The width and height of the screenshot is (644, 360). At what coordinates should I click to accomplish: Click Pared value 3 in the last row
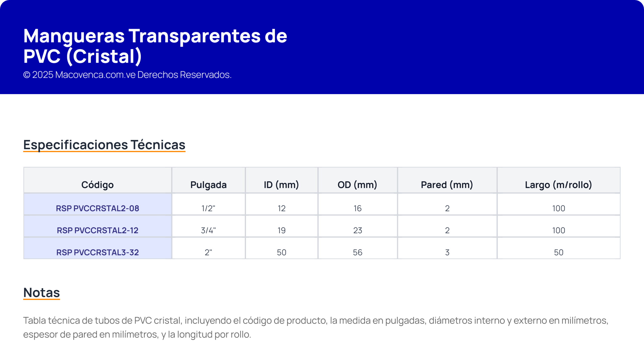447,252
